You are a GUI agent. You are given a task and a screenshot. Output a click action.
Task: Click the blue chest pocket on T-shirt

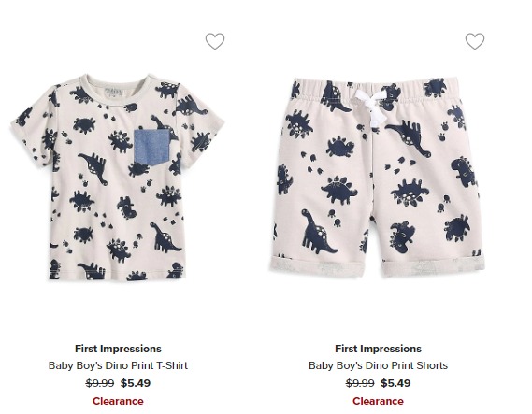[x=151, y=148]
